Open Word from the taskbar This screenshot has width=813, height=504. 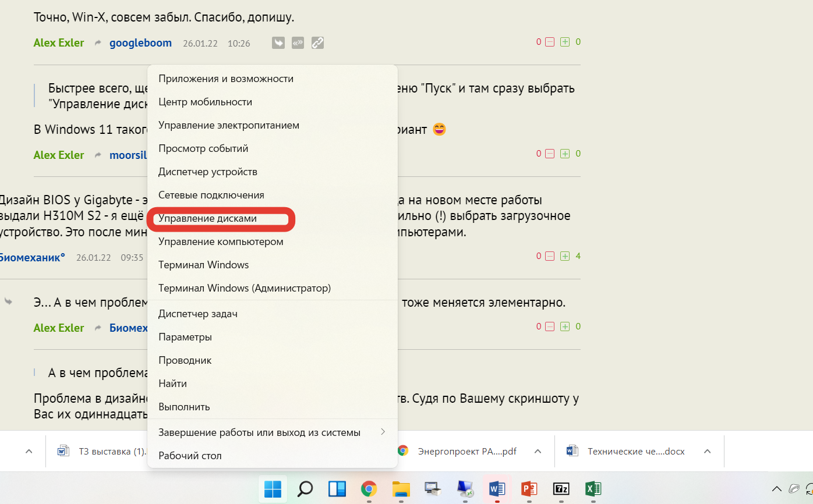[x=497, y=488]
